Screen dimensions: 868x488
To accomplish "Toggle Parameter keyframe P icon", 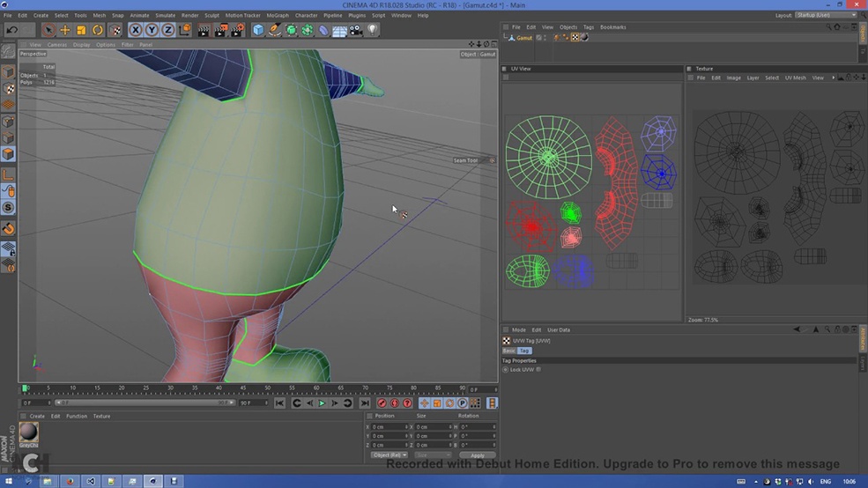I will (x=463, y=403).
